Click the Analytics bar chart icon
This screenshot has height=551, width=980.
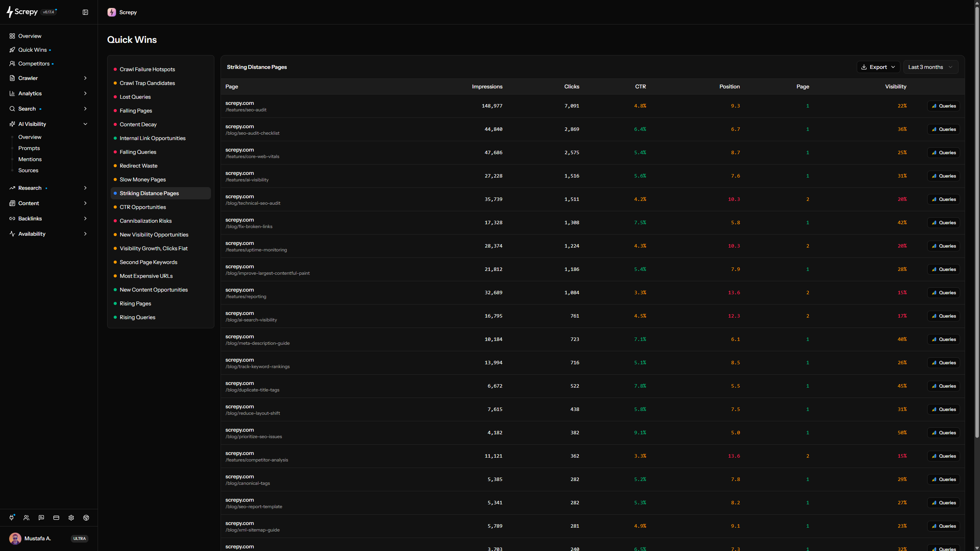pyautogui.click(x=12, y=93)
